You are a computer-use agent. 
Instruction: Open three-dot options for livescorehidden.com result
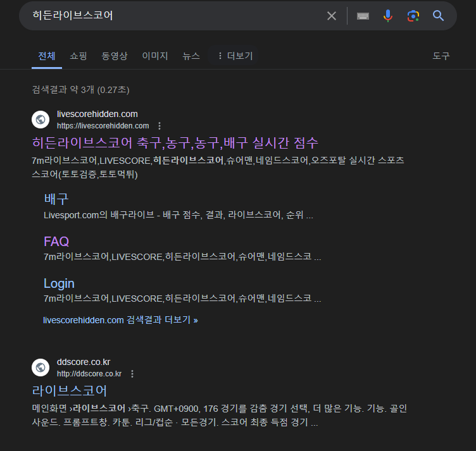point(160,126)
